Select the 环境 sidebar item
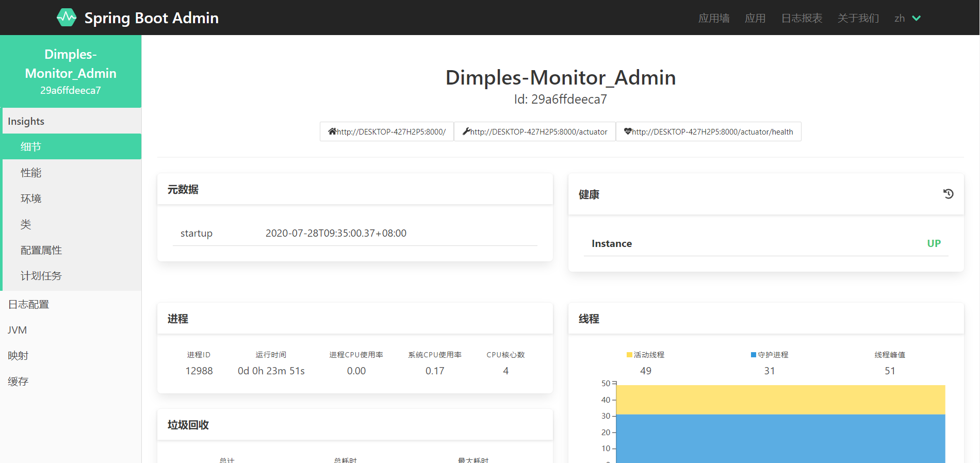The width and height of the screenshot is (980, 463). click(x=72, y=199)
